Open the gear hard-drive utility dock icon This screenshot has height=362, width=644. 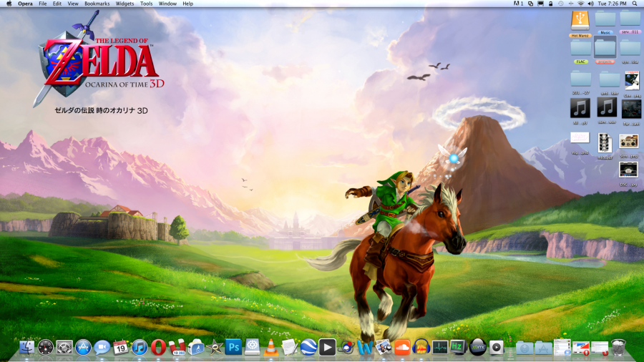tap(252, 348)
